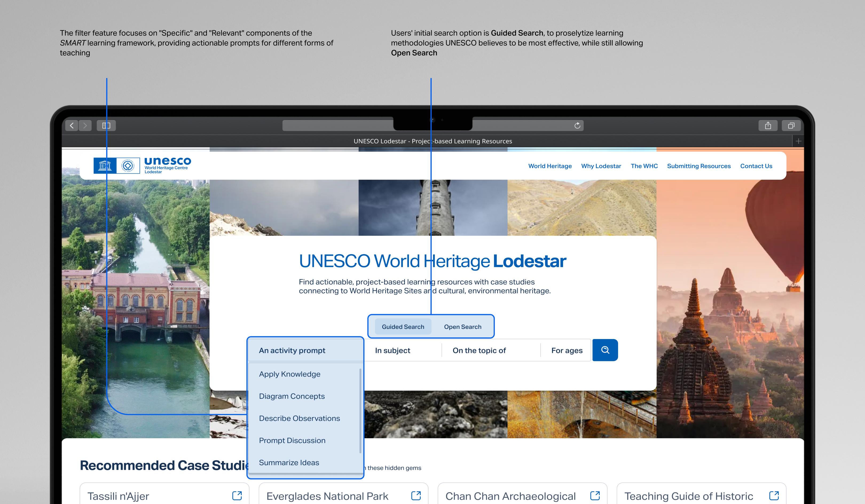Show tab overview icon in browser toolbar
The image size is (865, 504).
click(x=791, y=126)
